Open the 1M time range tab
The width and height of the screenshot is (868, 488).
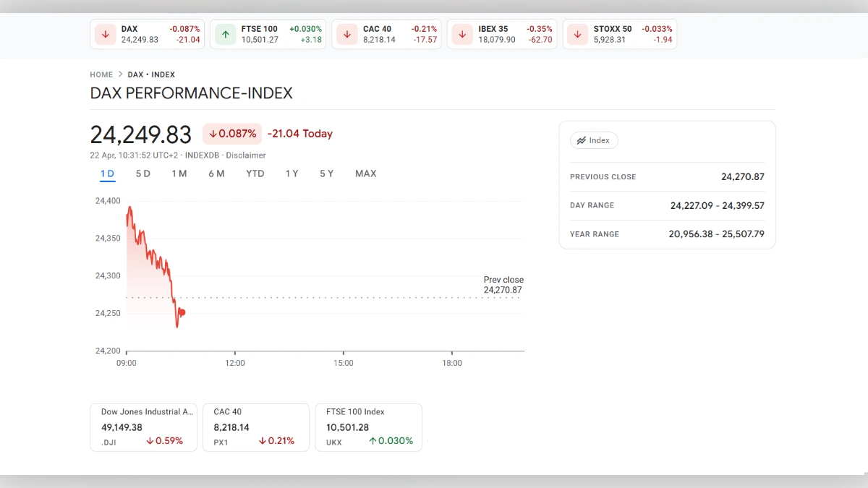click(179, 174)
